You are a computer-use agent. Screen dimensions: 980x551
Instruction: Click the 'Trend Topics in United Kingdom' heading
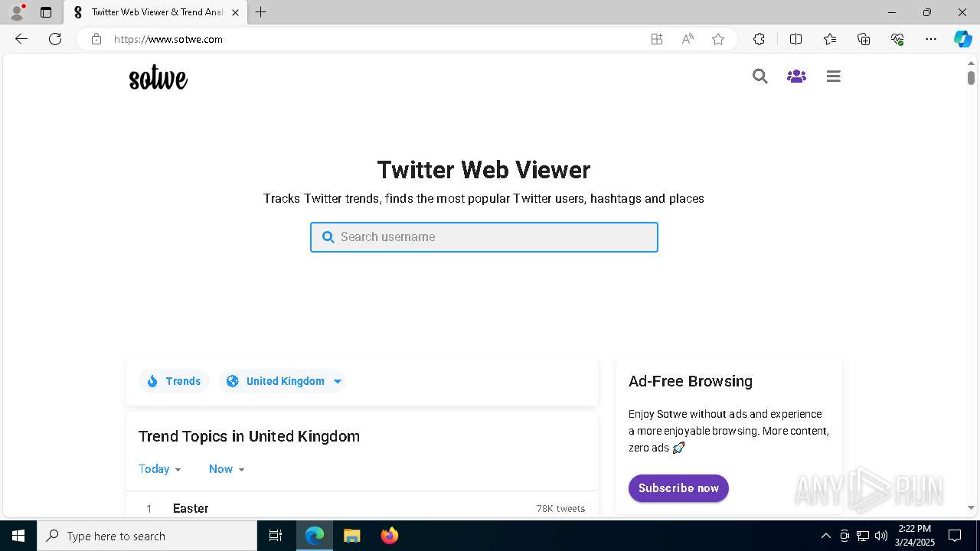pyautogui.click(x=249, y=436)
